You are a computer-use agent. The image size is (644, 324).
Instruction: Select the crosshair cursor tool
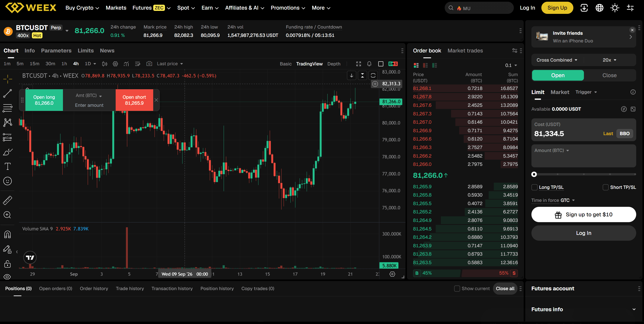[7, 79]
